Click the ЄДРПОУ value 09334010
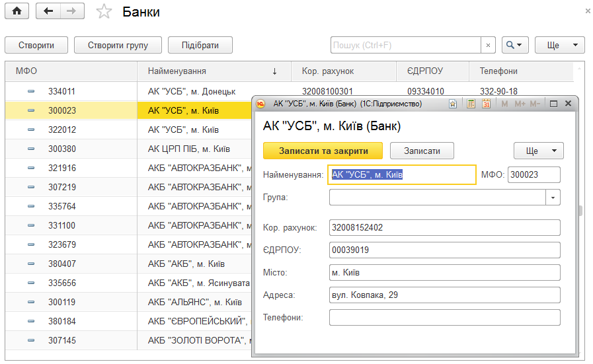This screenshot has width=593, height=364. click(426, 91)
